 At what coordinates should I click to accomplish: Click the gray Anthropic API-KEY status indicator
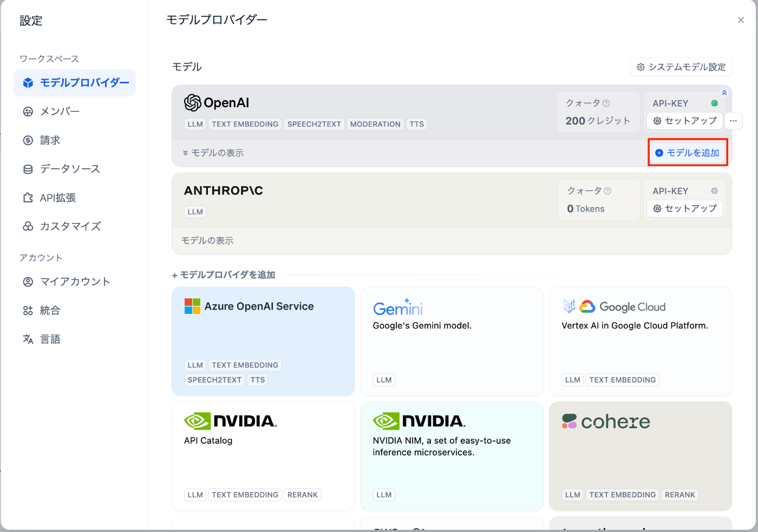[x=714, y=191]
